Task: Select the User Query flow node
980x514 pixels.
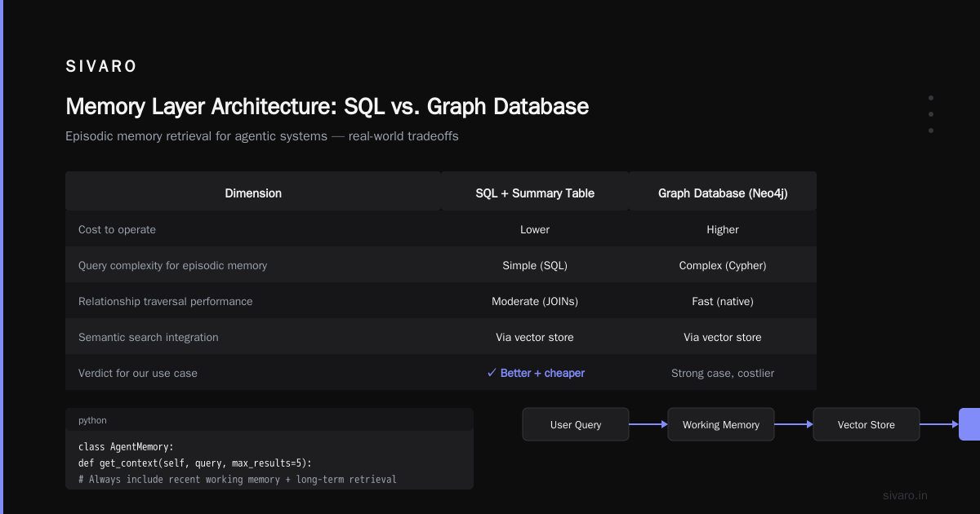Action: [x=576, y=424]
